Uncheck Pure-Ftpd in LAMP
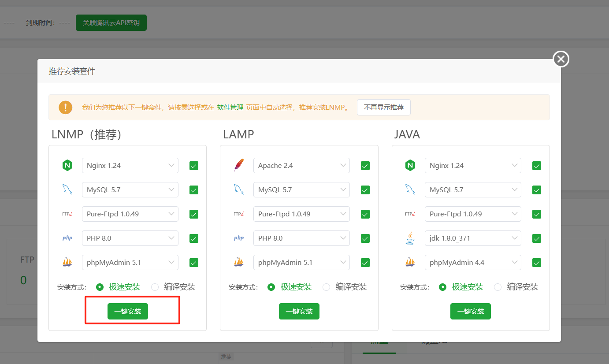 coord(365,214)
